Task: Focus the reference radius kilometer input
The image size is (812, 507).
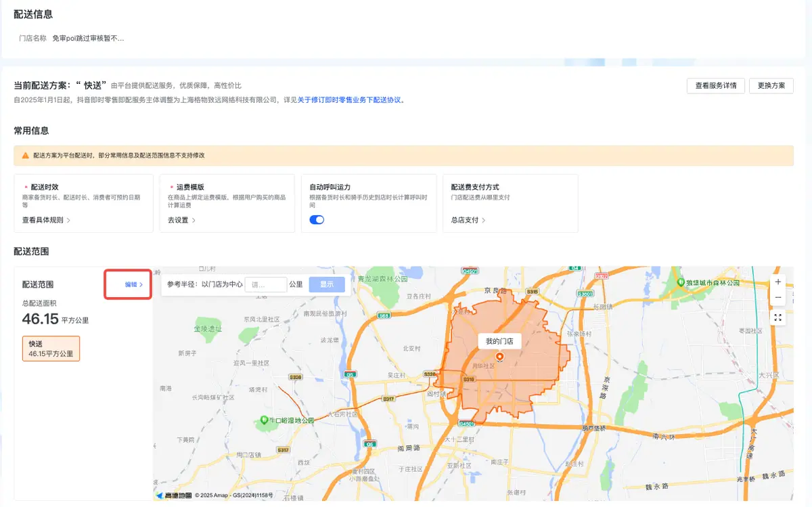Action: [266, 284]
